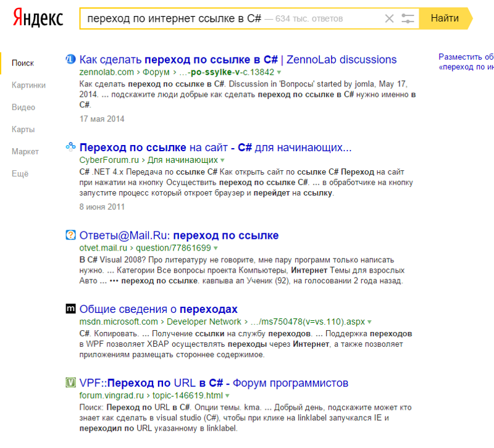
Task: Click topic-146619.html URL link
Action: tap(188, 396)
